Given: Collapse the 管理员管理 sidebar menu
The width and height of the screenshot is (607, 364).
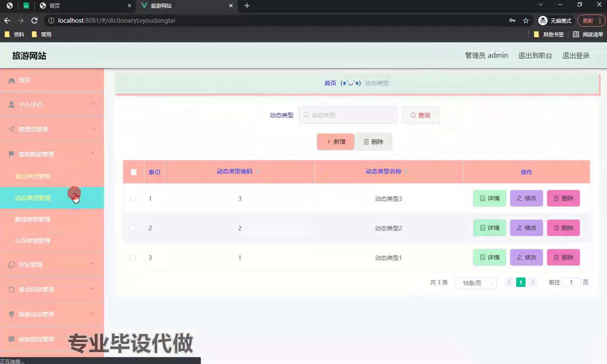Looking at the screenshot, I should pos(52,129).
